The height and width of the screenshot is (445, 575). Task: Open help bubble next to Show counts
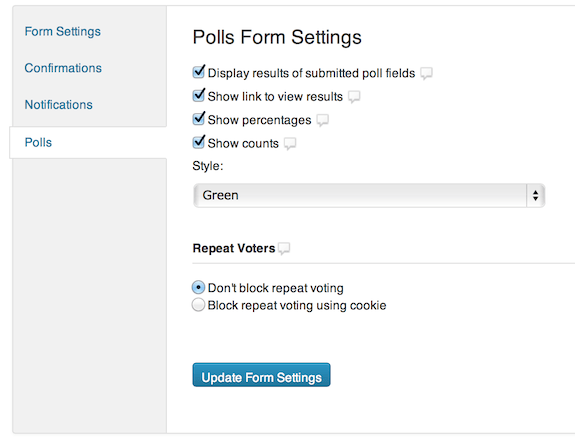pyautogui.click(x=290, y=143)
